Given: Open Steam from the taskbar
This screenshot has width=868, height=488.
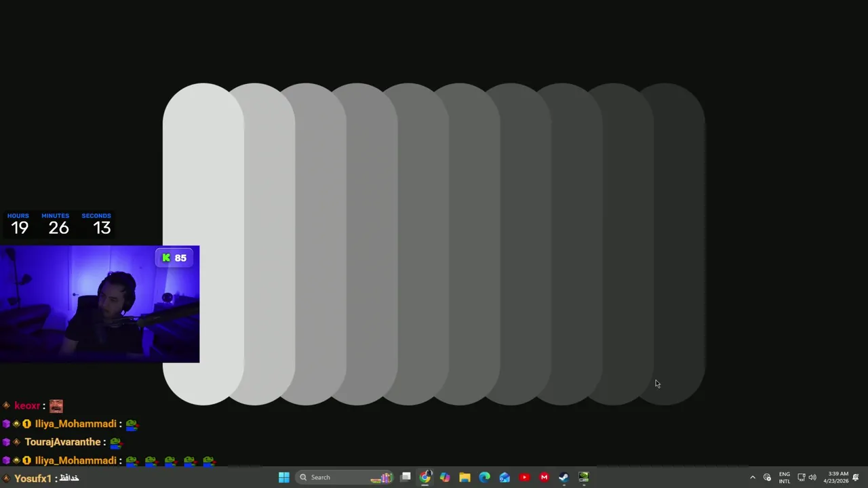Looking at the screenshot, I should [x=564, y=477].
